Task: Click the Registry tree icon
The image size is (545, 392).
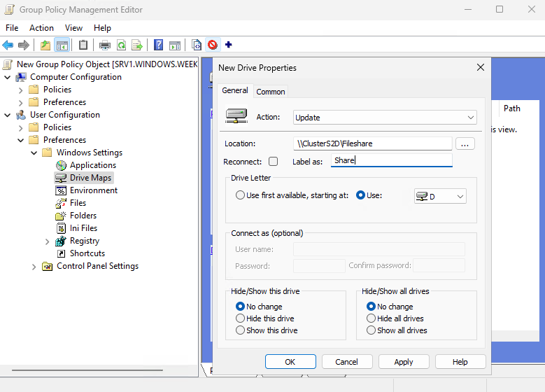Action: tap(61, 241)
